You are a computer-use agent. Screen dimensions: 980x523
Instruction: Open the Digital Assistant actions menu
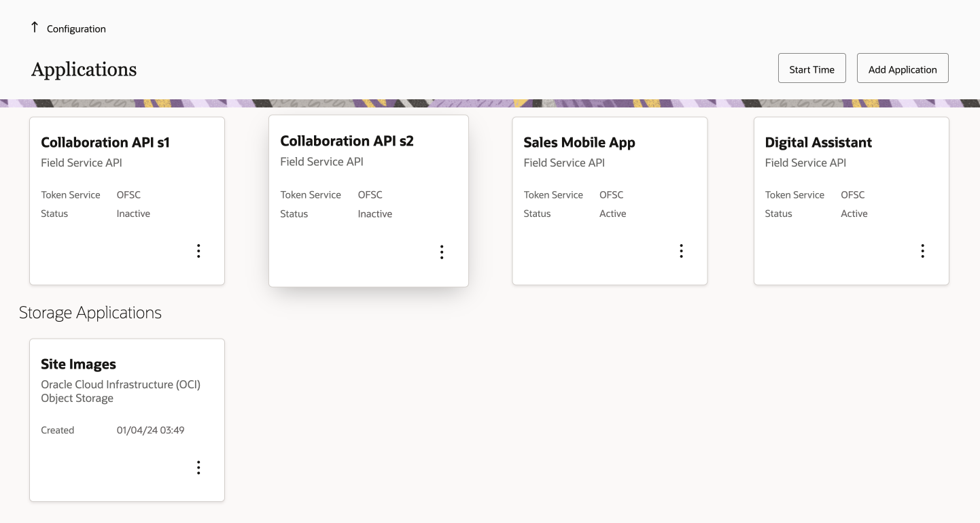click(x=922, y=251)
